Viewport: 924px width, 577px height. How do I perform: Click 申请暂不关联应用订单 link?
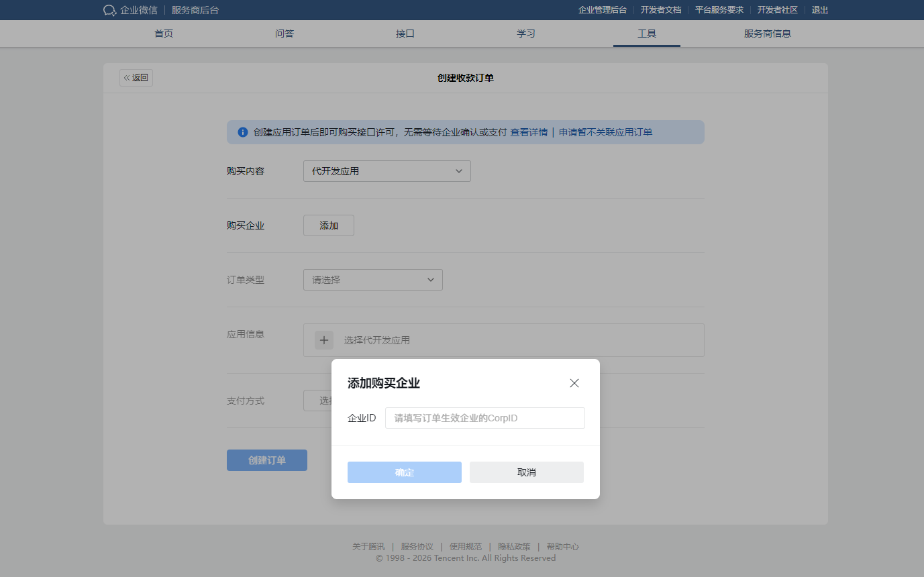pos(605,132)
